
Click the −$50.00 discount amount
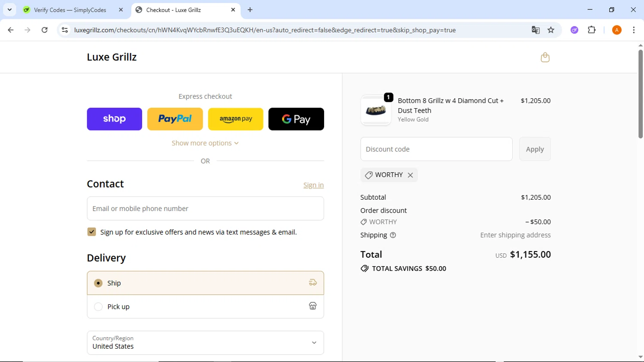pos(538,222)
